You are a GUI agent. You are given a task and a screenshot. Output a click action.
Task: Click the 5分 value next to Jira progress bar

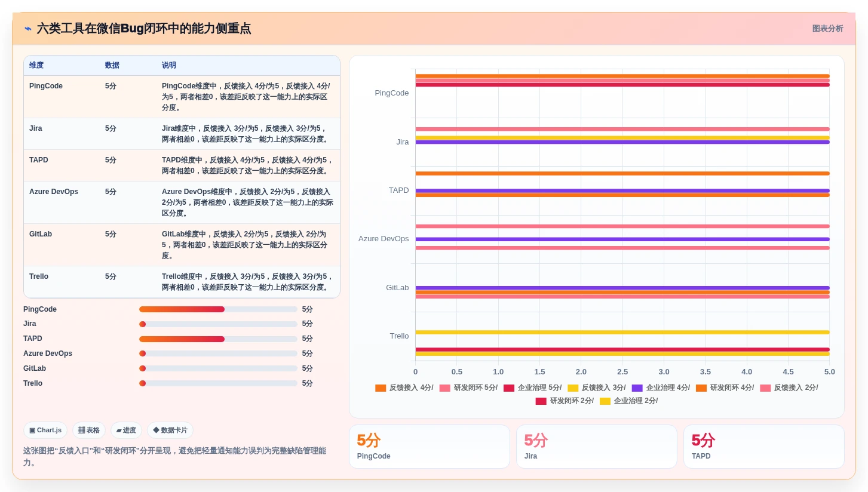(307, 324)
